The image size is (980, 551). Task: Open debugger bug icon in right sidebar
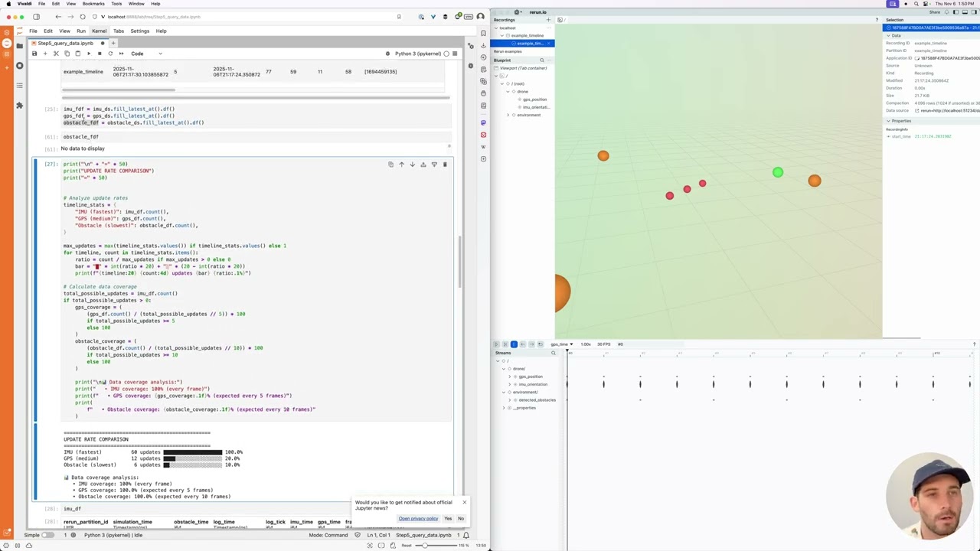[471, 66]
